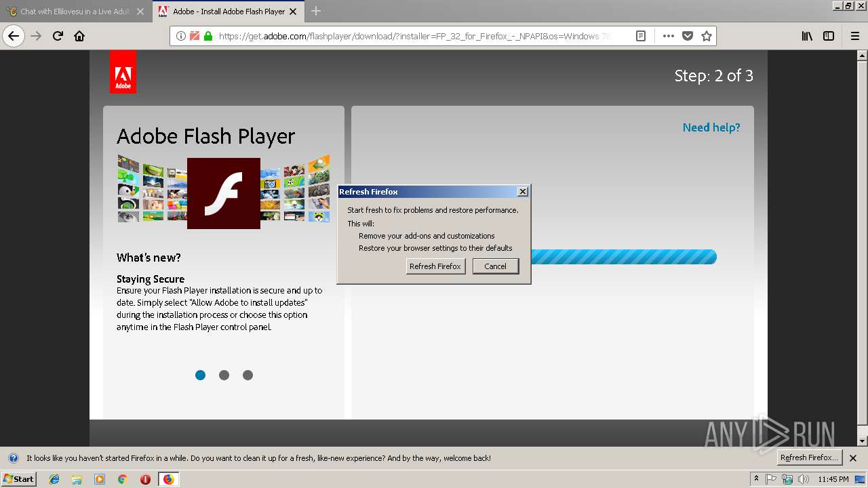The height and width of the screenshot is (488, 868).
Task: Click the blocked-permission icon in the address bar
Action: tap(195, 36)
